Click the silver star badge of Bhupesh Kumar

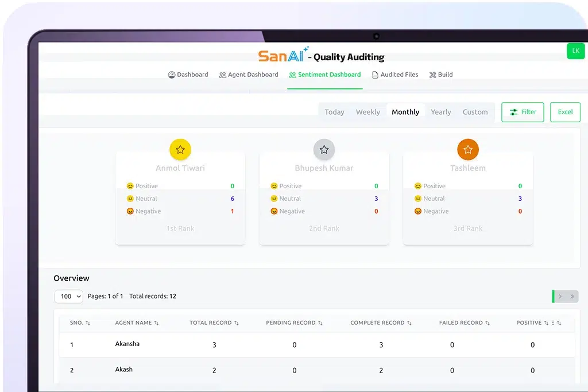(324, 150)
